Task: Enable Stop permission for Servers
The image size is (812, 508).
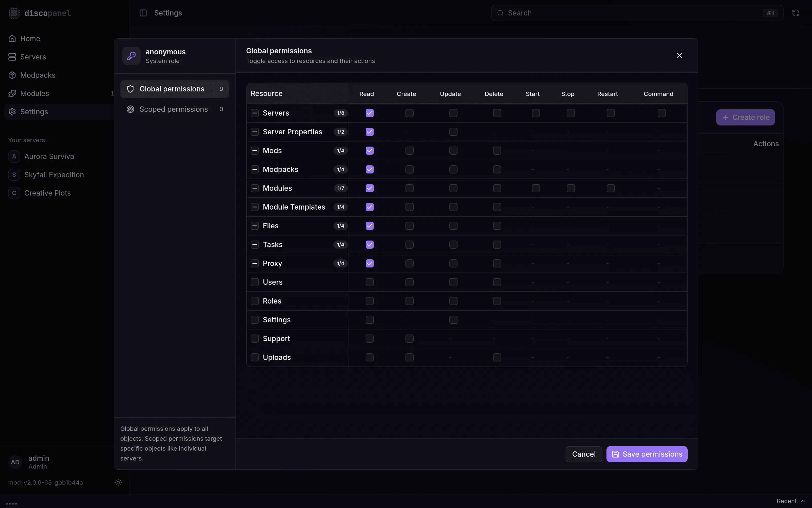Action: [x=571, y=113]
